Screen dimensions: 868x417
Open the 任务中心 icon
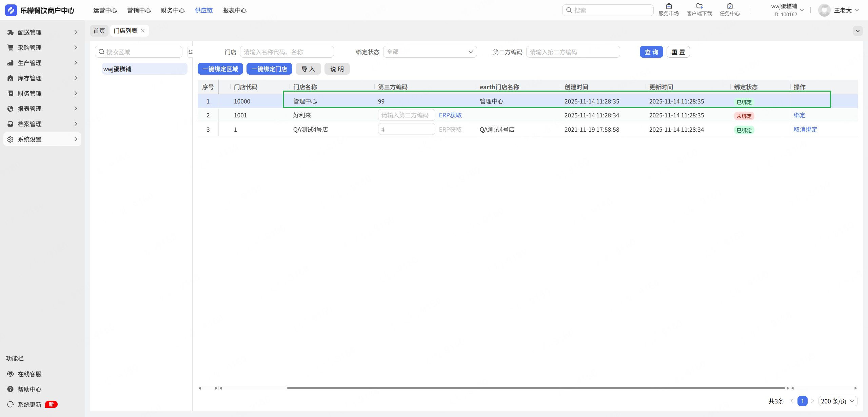pos(730,6)
